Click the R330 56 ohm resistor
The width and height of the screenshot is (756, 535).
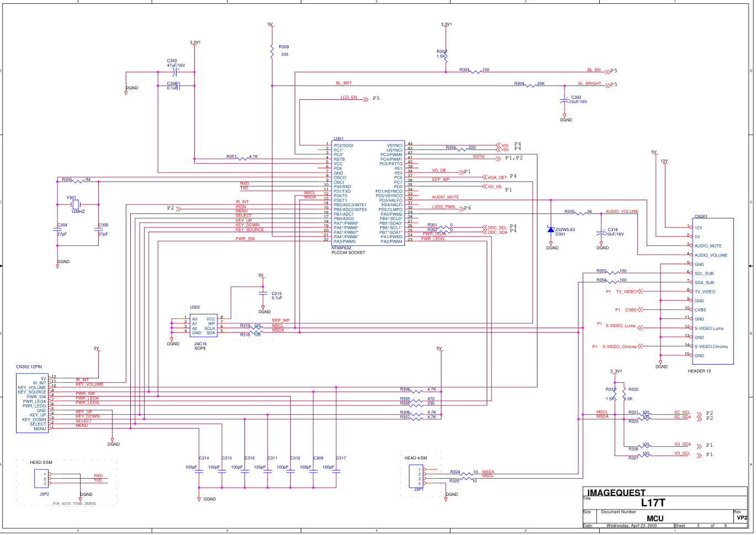(581, 213)
